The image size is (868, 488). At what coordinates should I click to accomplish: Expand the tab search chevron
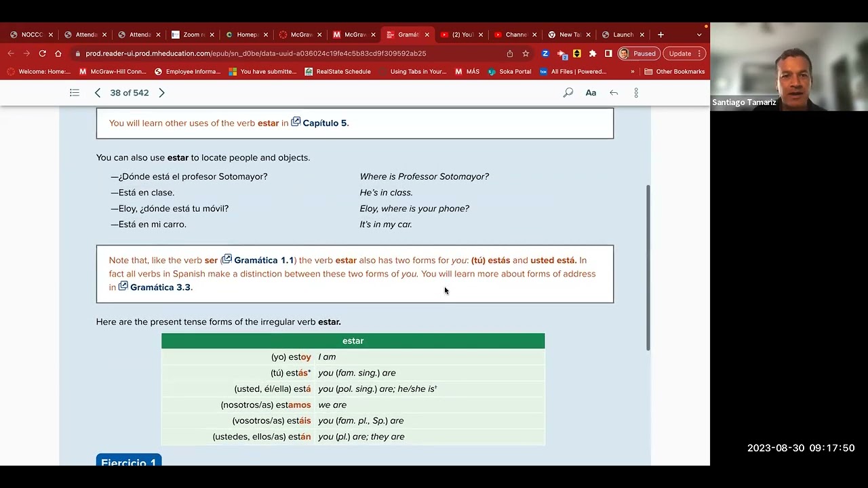699,35
